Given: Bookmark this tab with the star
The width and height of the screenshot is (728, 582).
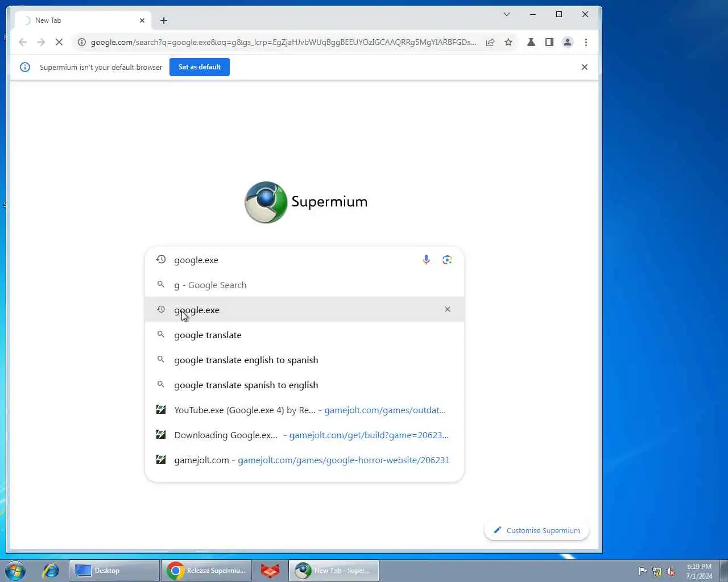Looking at the screenshot, I should click(x=508, y=42).
